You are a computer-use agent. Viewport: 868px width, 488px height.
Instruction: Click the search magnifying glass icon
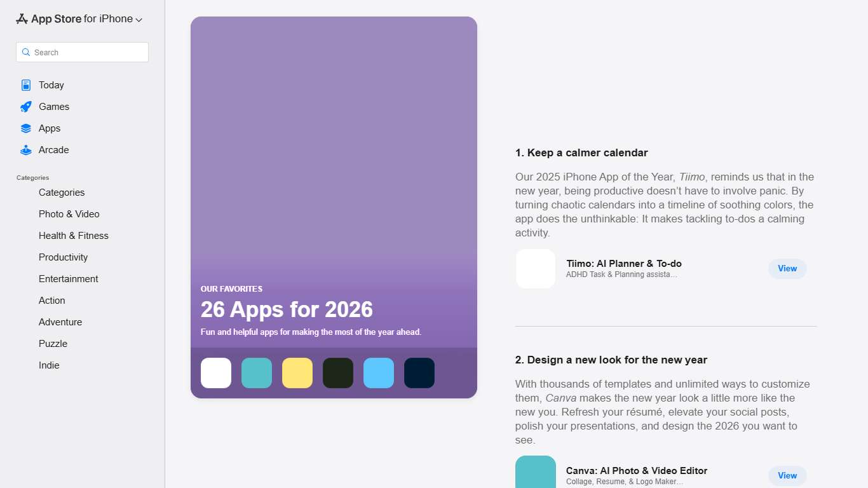(26, 52)
